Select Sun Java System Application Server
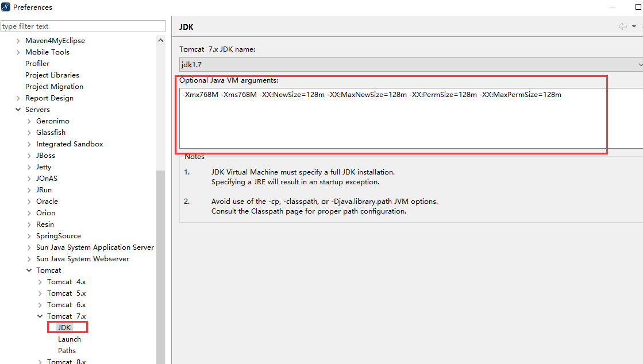643x364 pixels. tap(95, 247)
